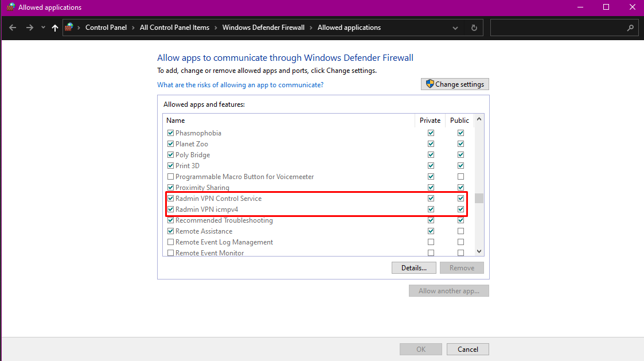Click Allow another app... button
This screenshot has height=361, width=644.
coord(449,290)
